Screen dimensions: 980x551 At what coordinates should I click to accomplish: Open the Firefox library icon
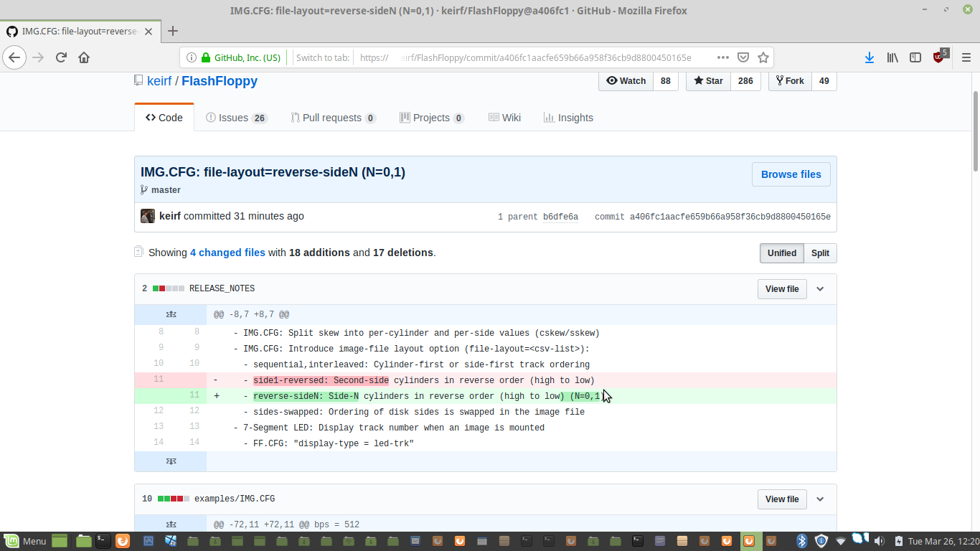892,57
